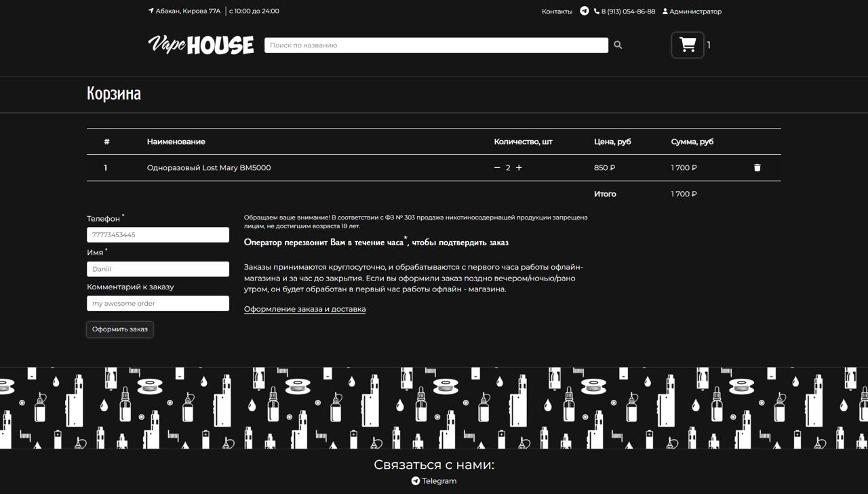Screen dimensions: 868x494
Task: Click the VapeHOUSE logo
Action: click(x=200, y=45)
